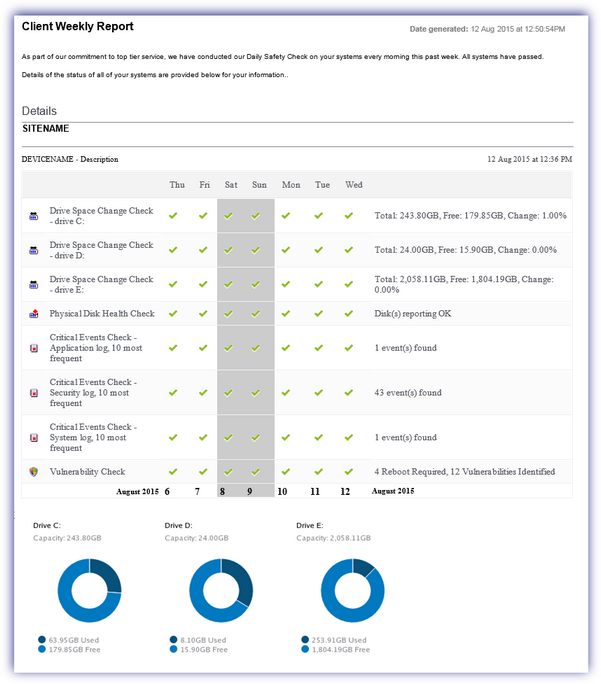Viewport: 601px width, 684px height.
Task: Click the 43 event(s) found result text
Action: (x=407, y=393)
